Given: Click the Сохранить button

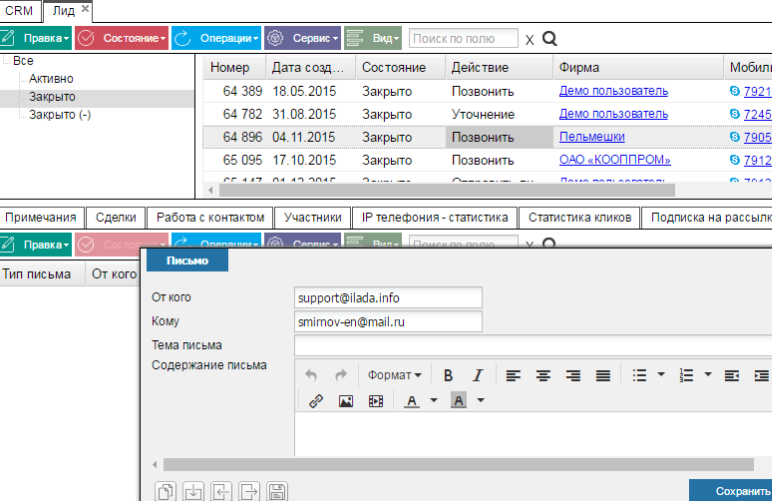Looking at the screenshot, I should pyautogui.click(x=731, y=491).
